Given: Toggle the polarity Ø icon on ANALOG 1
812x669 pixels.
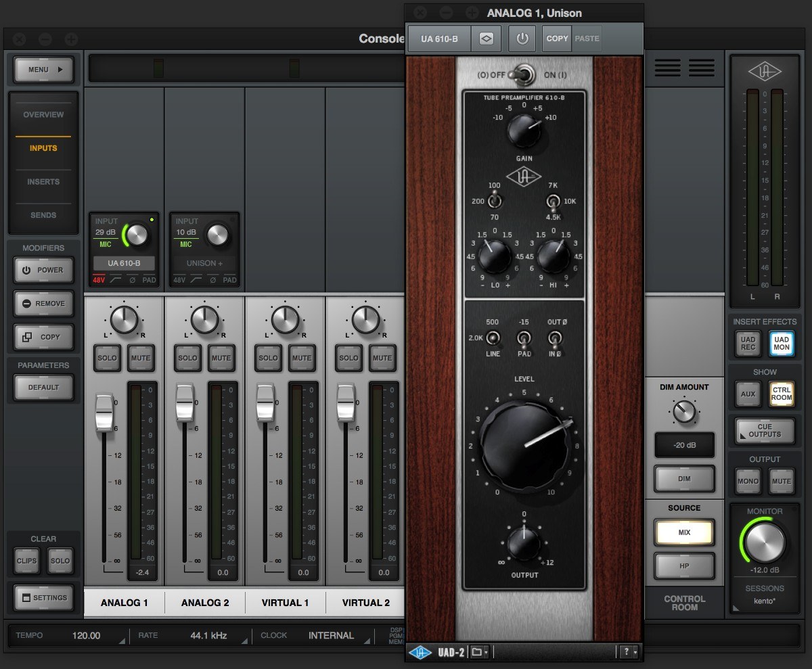Looking at the screenshot, I should 133,280.
